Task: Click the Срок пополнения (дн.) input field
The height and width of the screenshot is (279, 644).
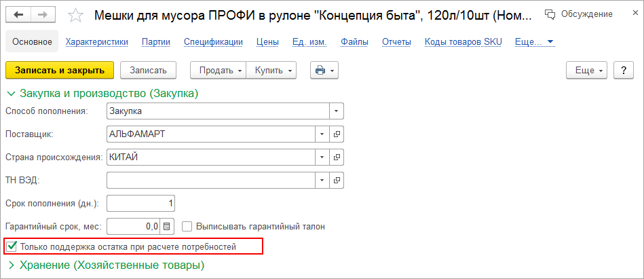Action: [141, 203]
